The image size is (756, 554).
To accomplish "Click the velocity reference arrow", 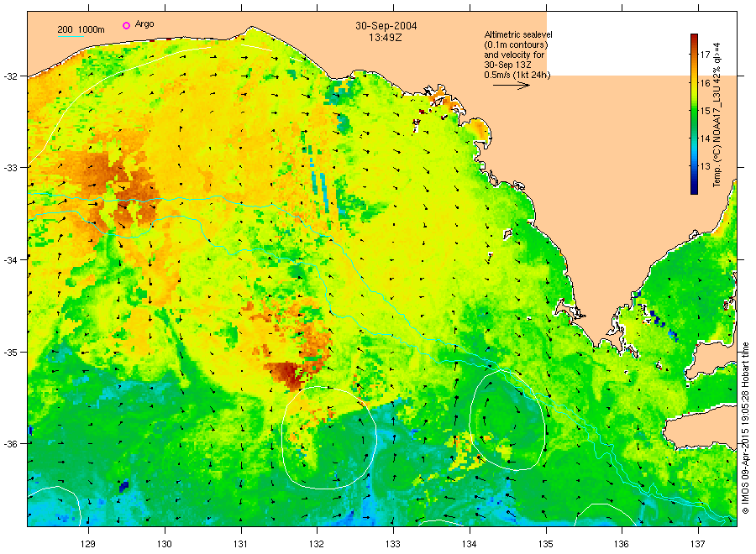I will 511,86.
